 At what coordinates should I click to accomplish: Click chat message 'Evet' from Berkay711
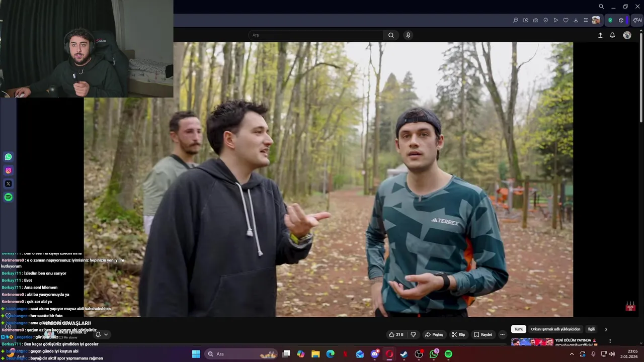tap(28, 281)
